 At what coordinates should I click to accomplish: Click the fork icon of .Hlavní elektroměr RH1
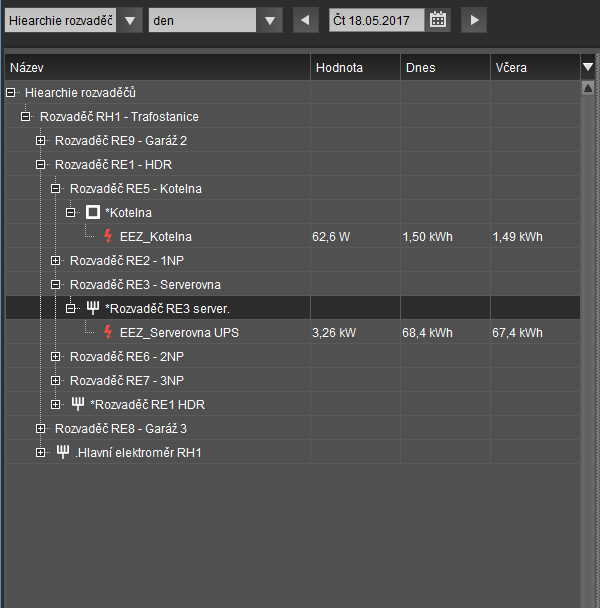tap(63, 453)
